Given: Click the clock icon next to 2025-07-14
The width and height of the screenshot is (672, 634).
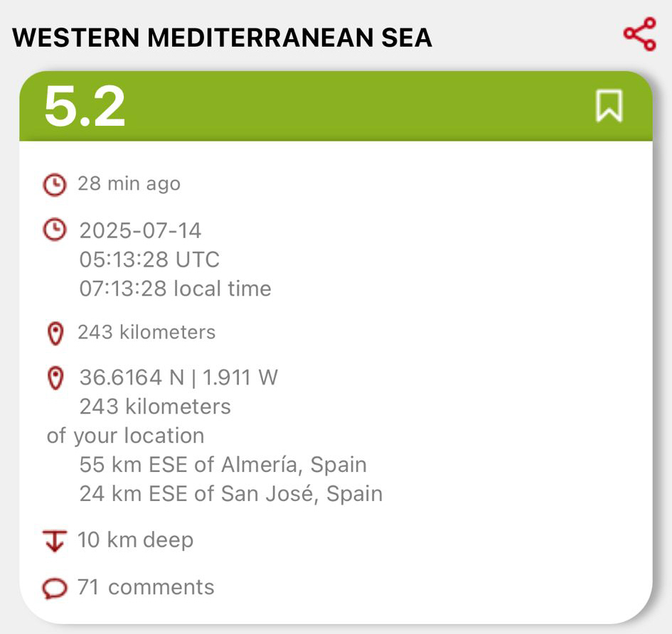Looking at the screenshot, I should tap(55, 230).
